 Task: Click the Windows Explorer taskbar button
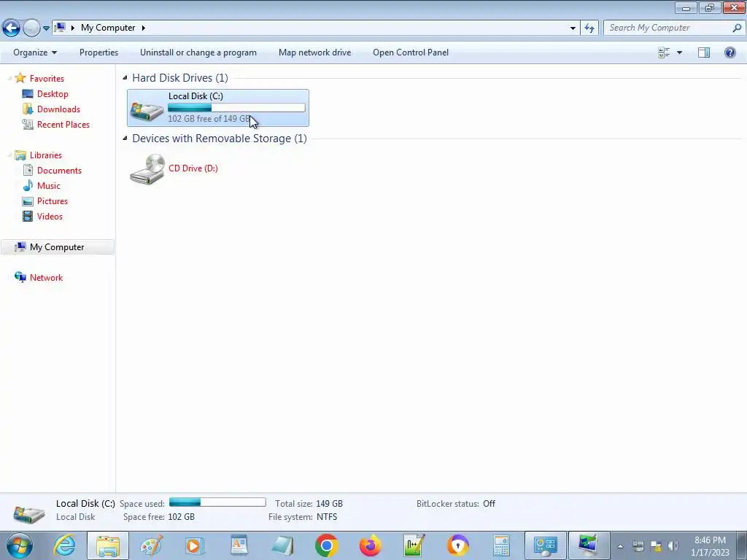(108, 545)
